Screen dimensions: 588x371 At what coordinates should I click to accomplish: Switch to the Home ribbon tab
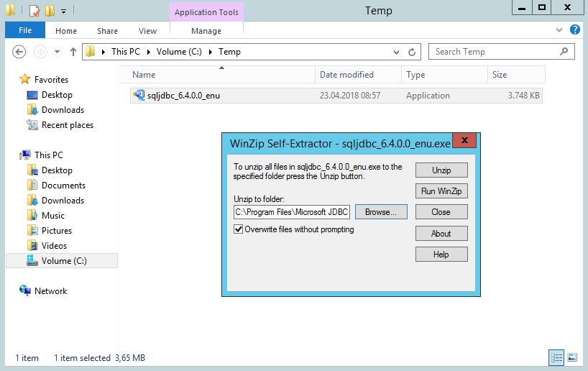pyautogui.click(x=66, y=31)
